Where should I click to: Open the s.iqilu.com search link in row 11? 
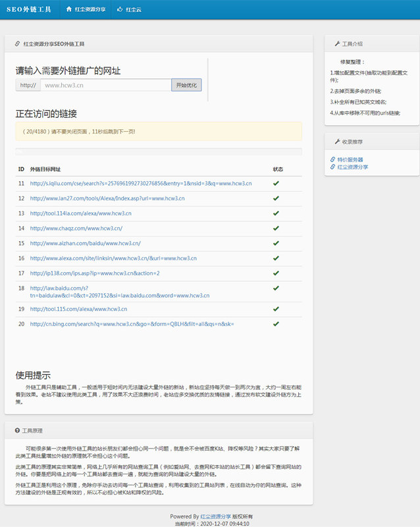pos(141,184)
